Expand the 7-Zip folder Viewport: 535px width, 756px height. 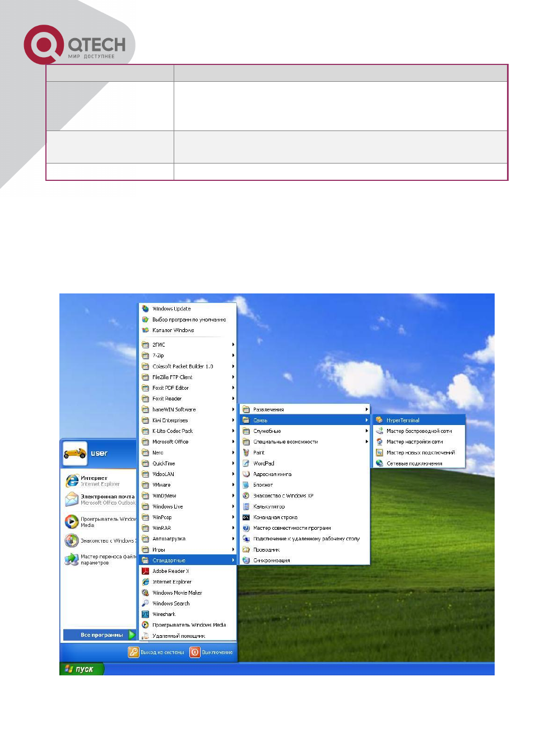[x=188, y=356]
